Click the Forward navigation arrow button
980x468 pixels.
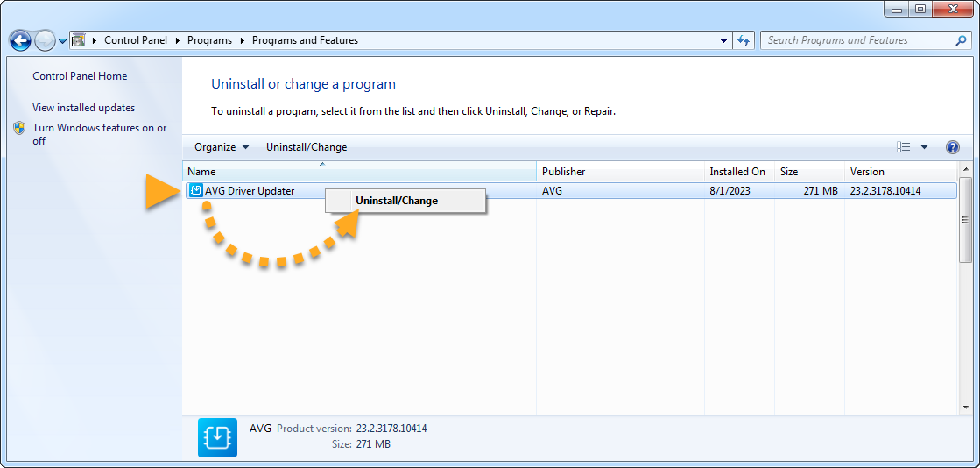click(45, 40)
